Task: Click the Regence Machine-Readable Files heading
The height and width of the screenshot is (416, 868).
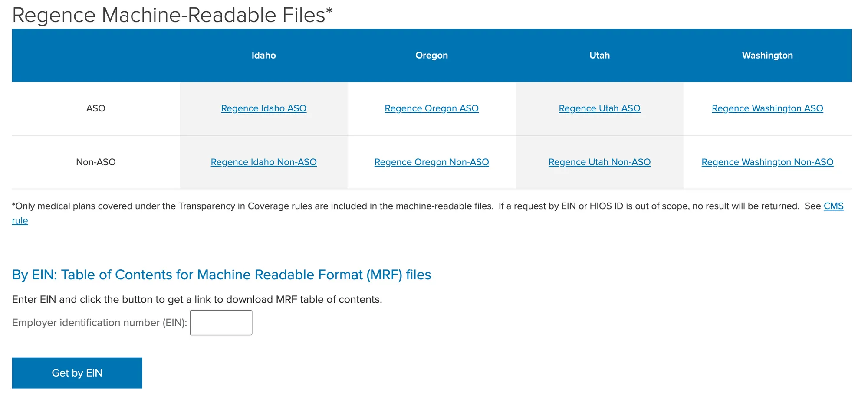Action: pos(172,15)
